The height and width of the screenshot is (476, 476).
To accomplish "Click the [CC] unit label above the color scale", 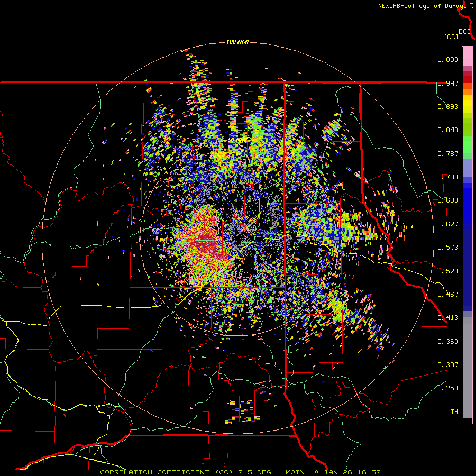I will pos(451,36).
